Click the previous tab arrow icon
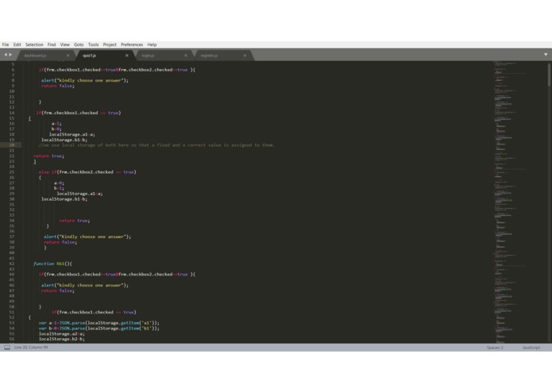 click(6, 55)
